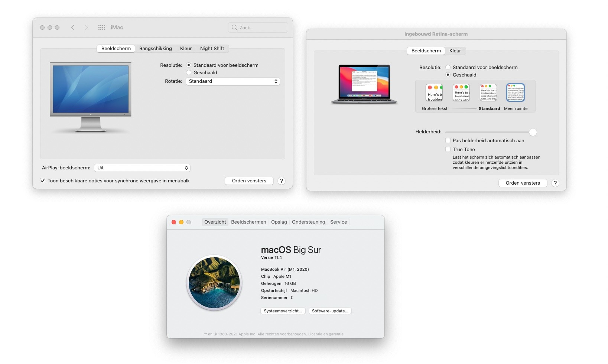This screenshot has width=608, height=364.
Task: Click Orden vensters in Retina-scherm window
Action: tap(523, 183)
